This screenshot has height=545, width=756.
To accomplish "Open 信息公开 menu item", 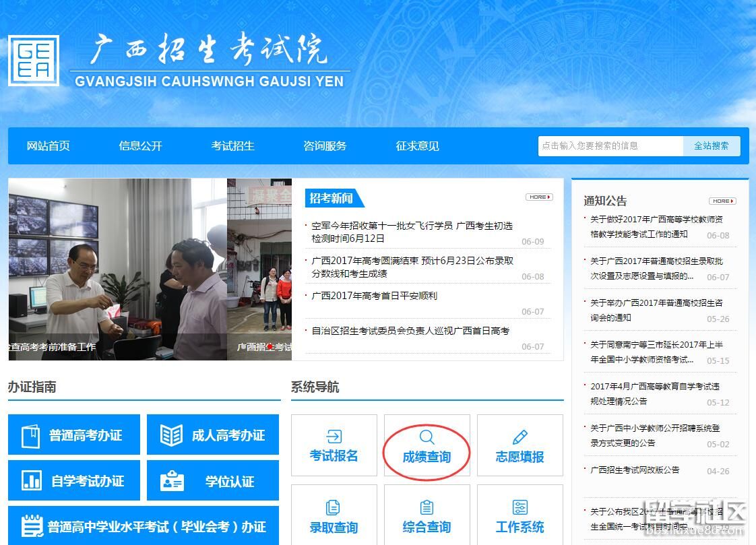I will click(x=140, y=146).
